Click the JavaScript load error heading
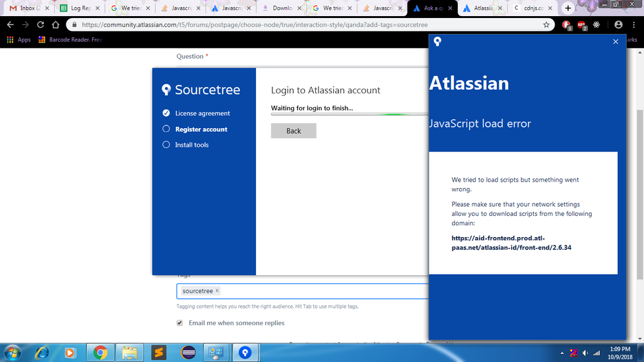 point(480,123)
